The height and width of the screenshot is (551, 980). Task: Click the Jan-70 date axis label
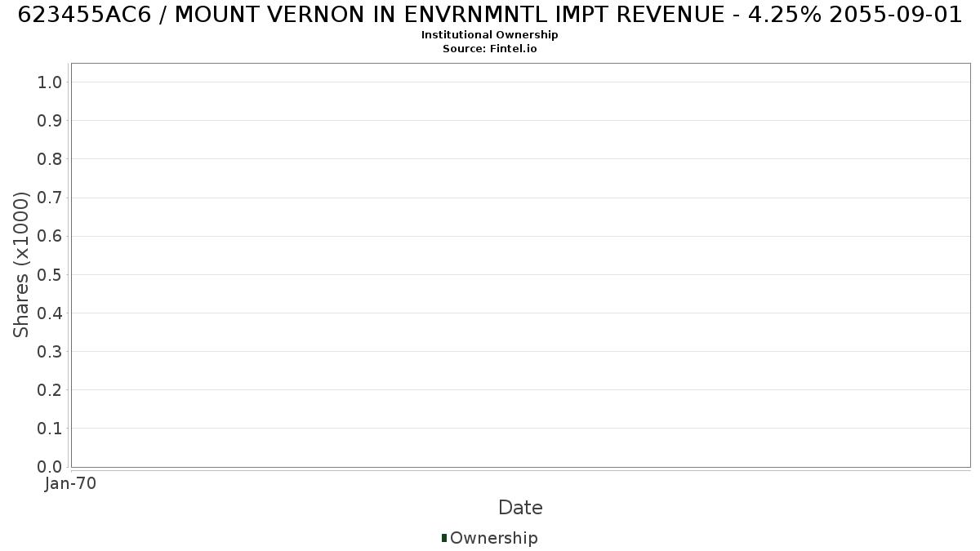(x=71, y=483)
